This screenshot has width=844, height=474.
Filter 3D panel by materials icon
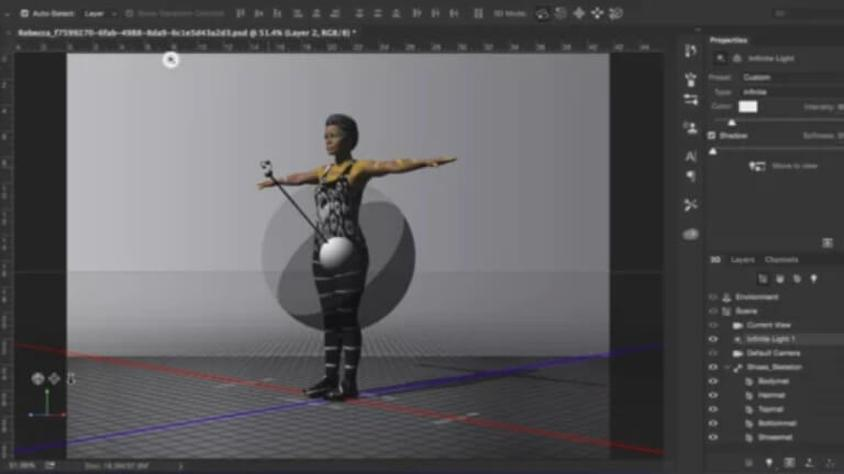[x=797, y=279]
